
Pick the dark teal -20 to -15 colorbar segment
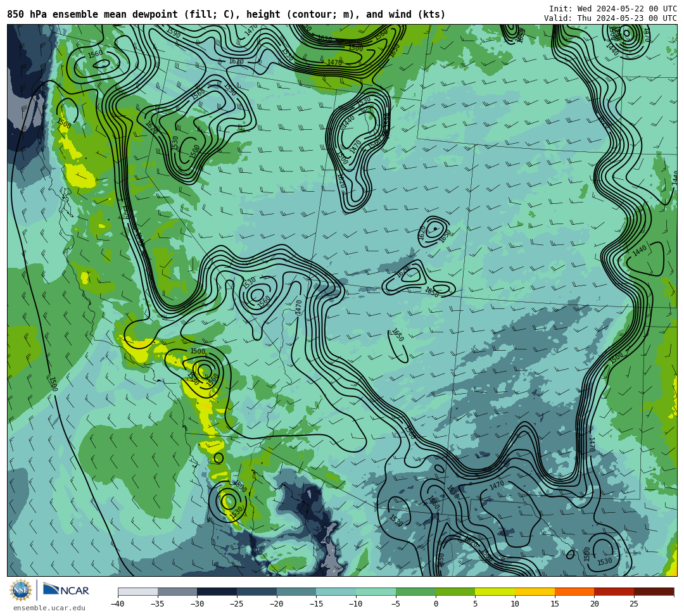[296, 592]
